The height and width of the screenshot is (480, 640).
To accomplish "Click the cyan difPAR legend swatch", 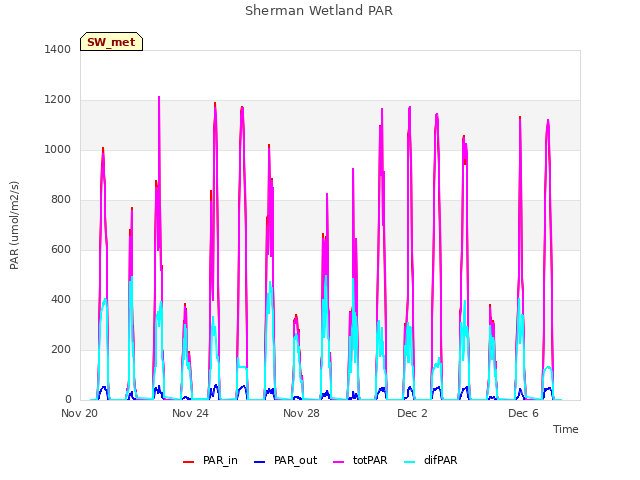I will tap(410, 462).
